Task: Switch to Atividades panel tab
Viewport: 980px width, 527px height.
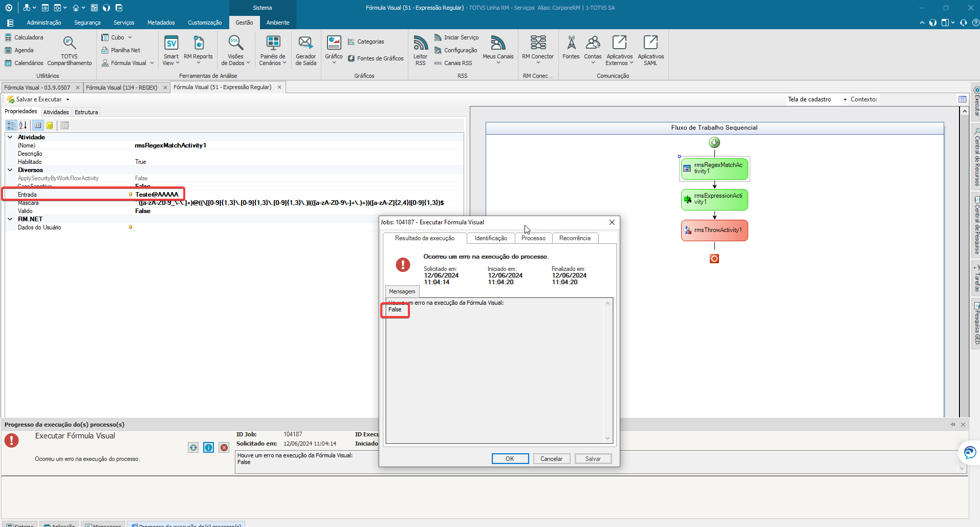Action: pyautogui.click(x=56, y=112)
